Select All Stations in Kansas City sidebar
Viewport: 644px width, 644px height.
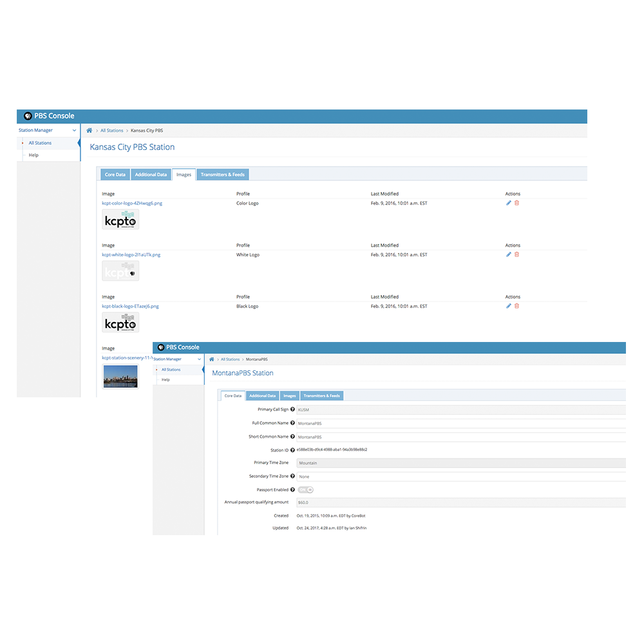pos(40,144)
